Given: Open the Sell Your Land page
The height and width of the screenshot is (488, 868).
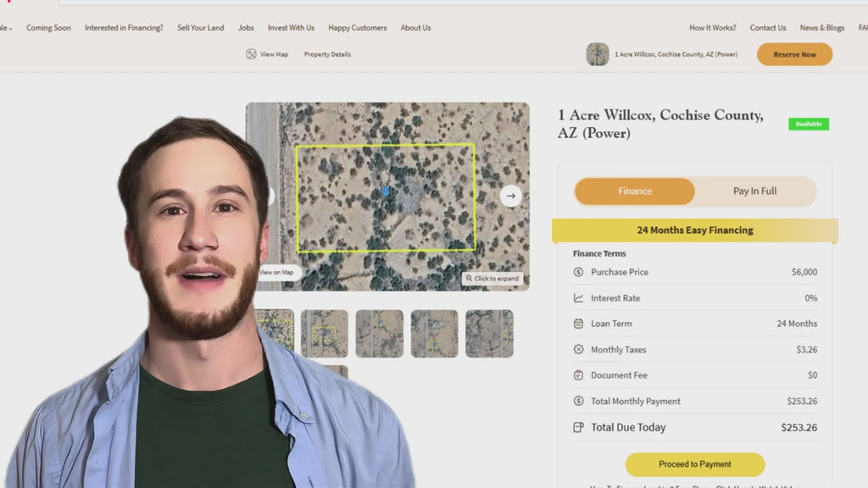Looking at the screenshot, I should [x=201, y=28].
